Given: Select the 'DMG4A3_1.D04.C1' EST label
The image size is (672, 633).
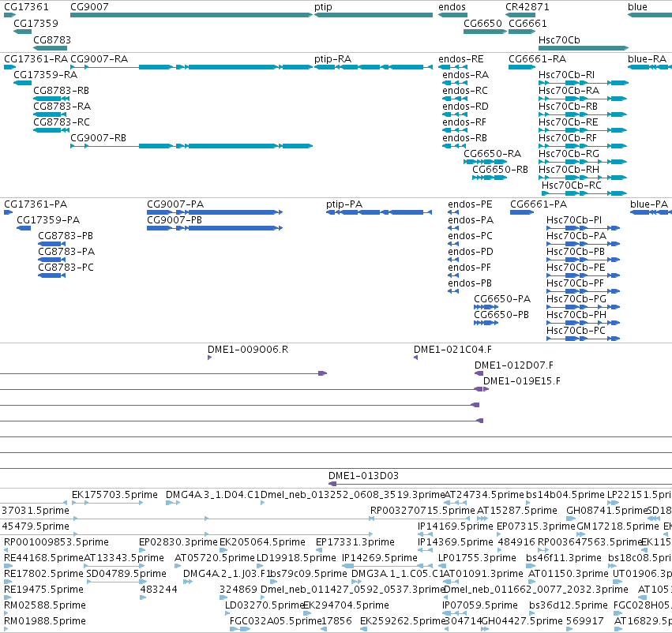Looking at the screenshot, I should click(212, 495).
